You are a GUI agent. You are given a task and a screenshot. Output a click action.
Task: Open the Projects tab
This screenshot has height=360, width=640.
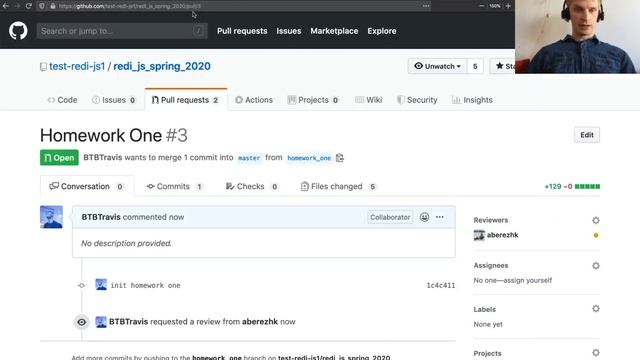(x=313, y=100)
